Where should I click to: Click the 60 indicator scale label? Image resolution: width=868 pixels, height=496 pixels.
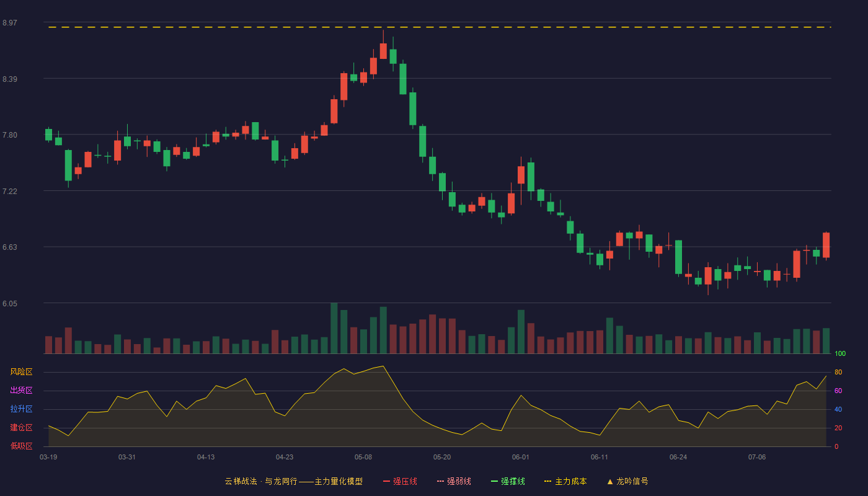(838, 391)
